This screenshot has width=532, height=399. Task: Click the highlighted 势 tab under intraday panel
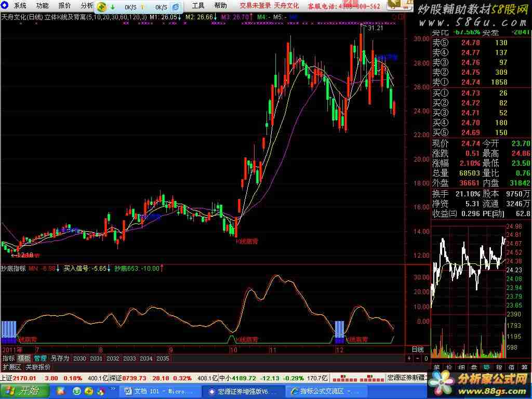pyautogui.click(x=486, y=367)
